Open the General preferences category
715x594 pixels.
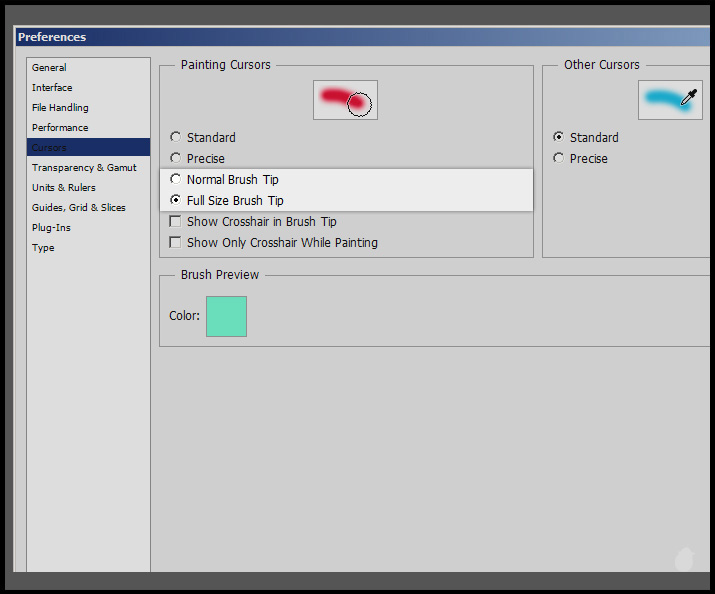pyautogui.click(x=49, y=68)
